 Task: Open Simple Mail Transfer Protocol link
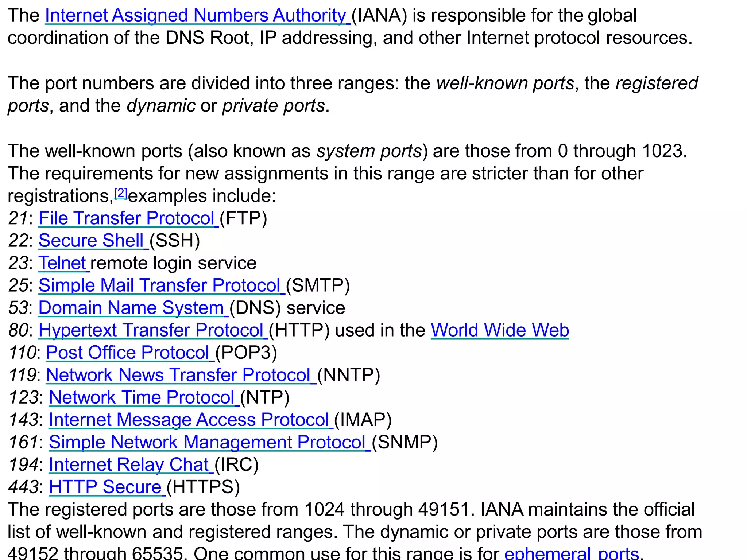tap(162, 285)
